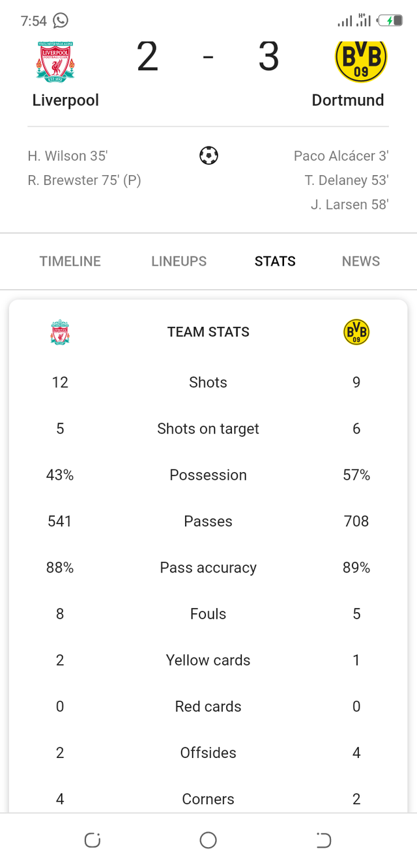Tap the H. Wilson 35' goal entry
Image resolution: width=417 pixels, height=868 pixels.
pyautogui.click(x=68, y=156)
